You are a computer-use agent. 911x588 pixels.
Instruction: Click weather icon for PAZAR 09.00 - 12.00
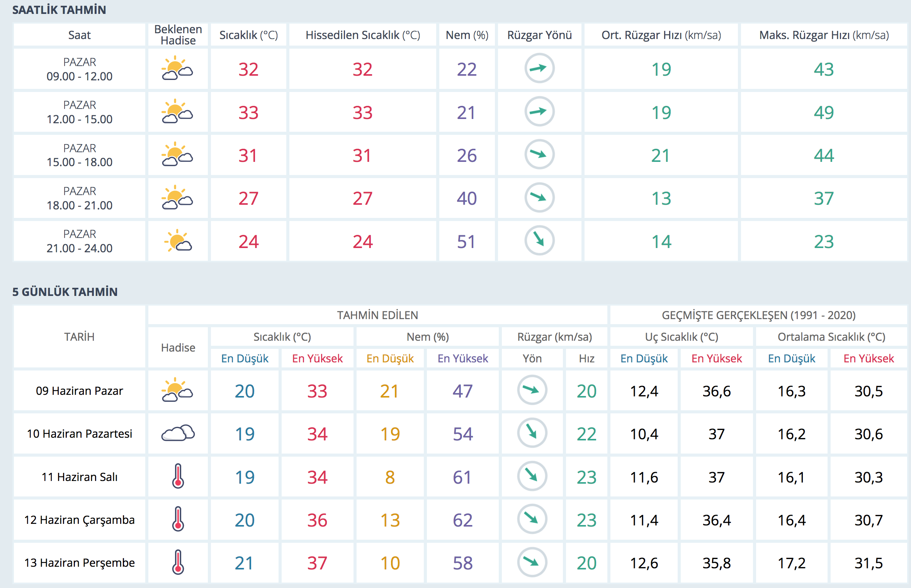(177, 69)
